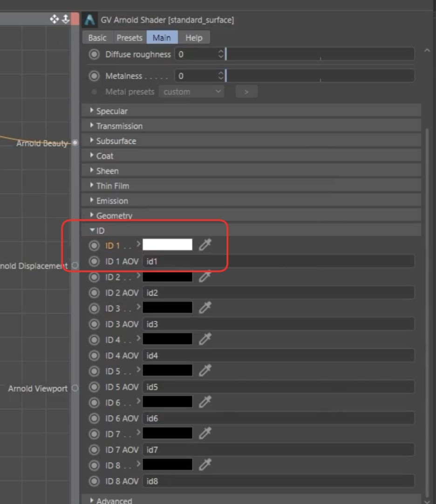Click the scroll-up arrow of the attribute panel

point(427,50)
